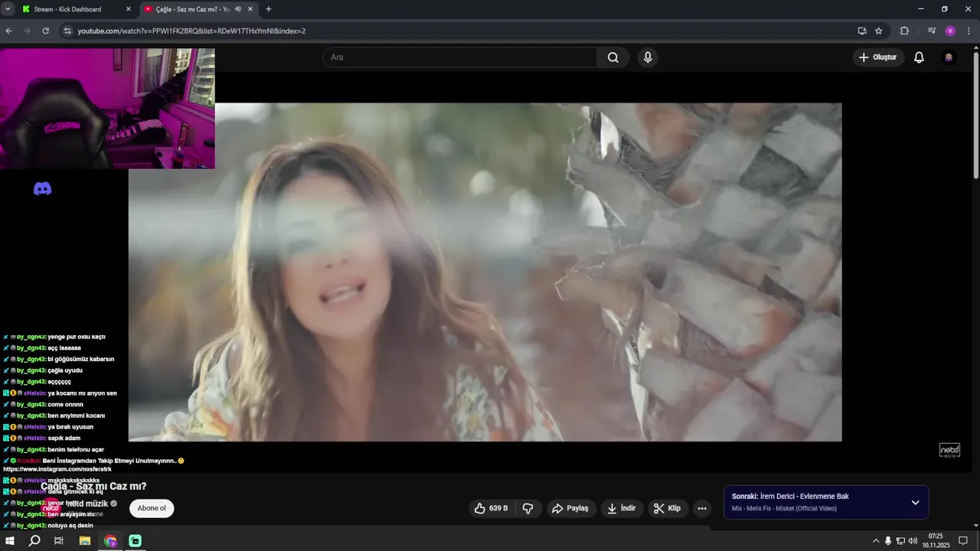This screenshot has width=980, height=551.
Task: Subscribe with the Abone ol button
Action: click(152, 508)
